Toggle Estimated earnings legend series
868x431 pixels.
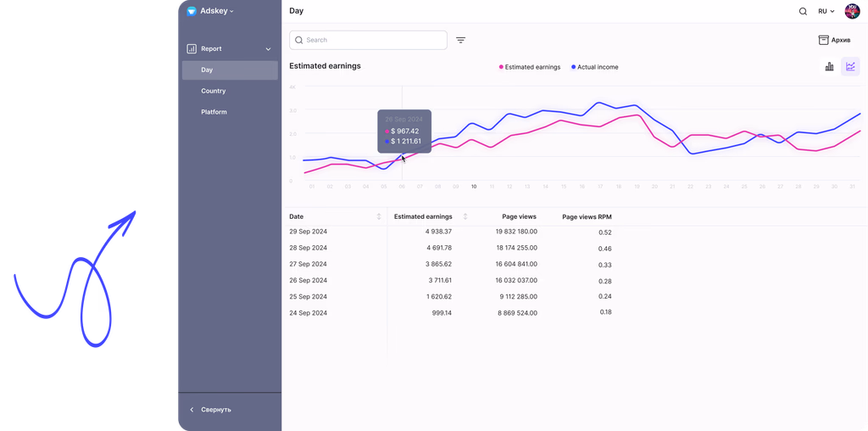(x=530, y=67)
